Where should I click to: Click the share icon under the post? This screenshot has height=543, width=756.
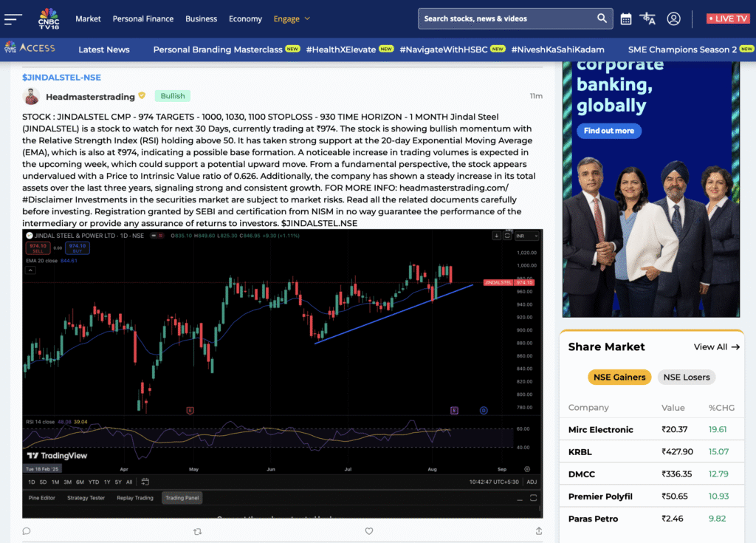[x=539, y=530]
